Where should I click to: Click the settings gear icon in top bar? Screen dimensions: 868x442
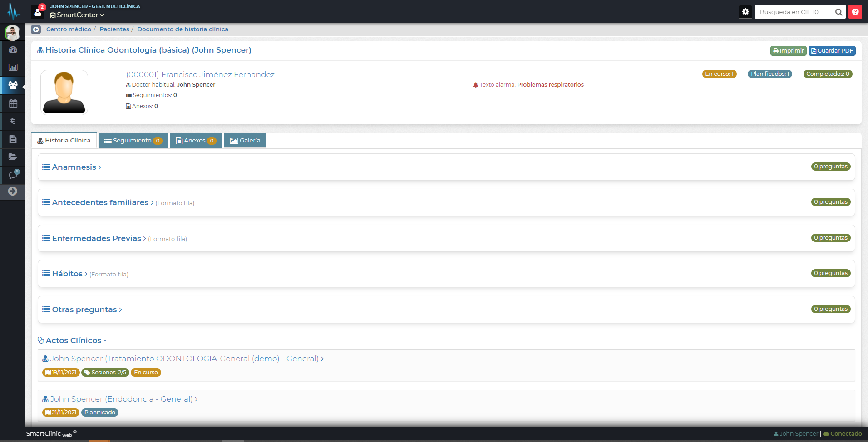point(745,12)
